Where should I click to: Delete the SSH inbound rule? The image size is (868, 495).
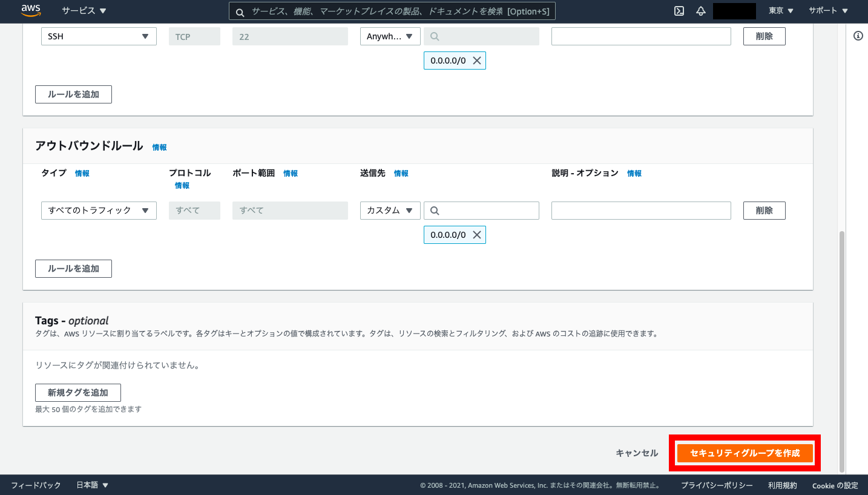(x=764, y=36)
